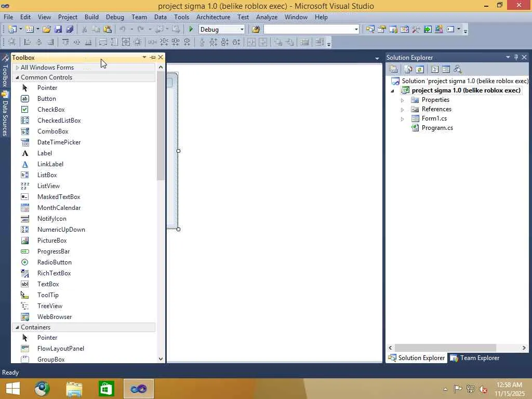The image size is (532, 399).
Task: Click the Toolbox vertical scrollbar thumb
Action: click(161, 126)
